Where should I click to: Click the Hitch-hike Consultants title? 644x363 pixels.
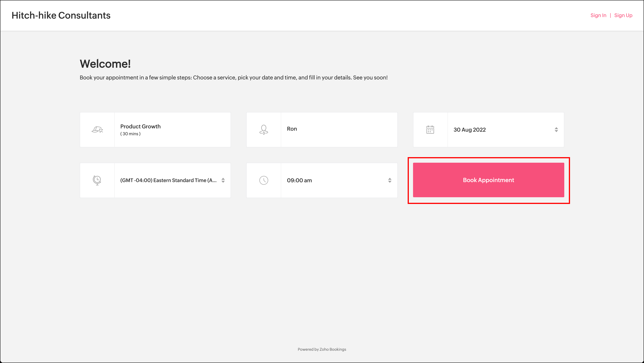point(61,15)
